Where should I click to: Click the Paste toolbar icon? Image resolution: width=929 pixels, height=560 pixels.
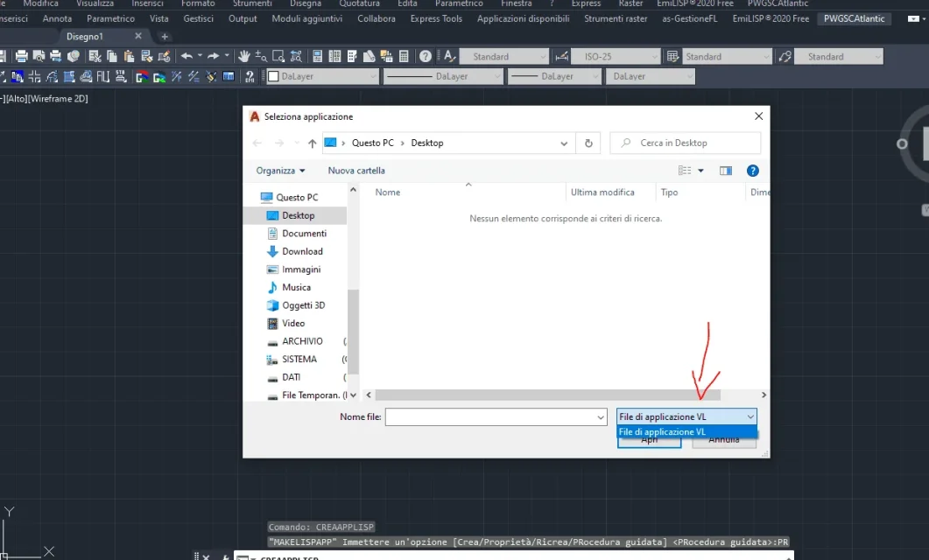point(130,56)
